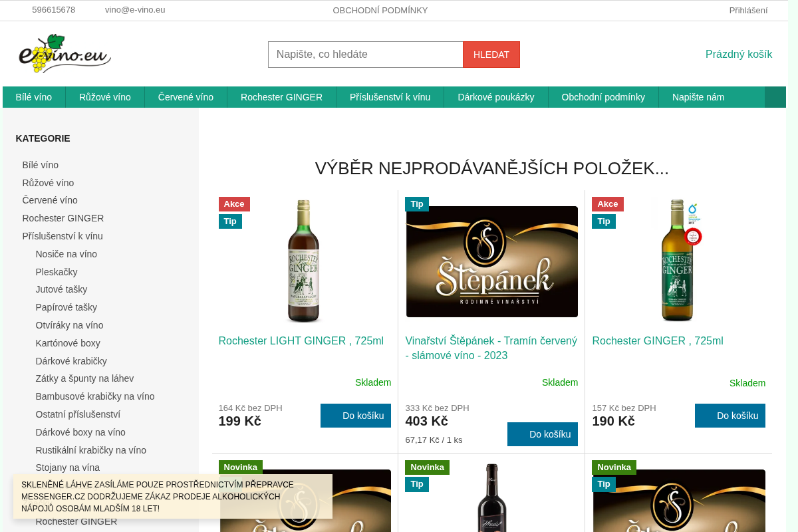The height and width of the screenshot is (532, 798).
Task: Click the Štěpánek winery image in the Tramín červený card
Action: pos(491,261)
